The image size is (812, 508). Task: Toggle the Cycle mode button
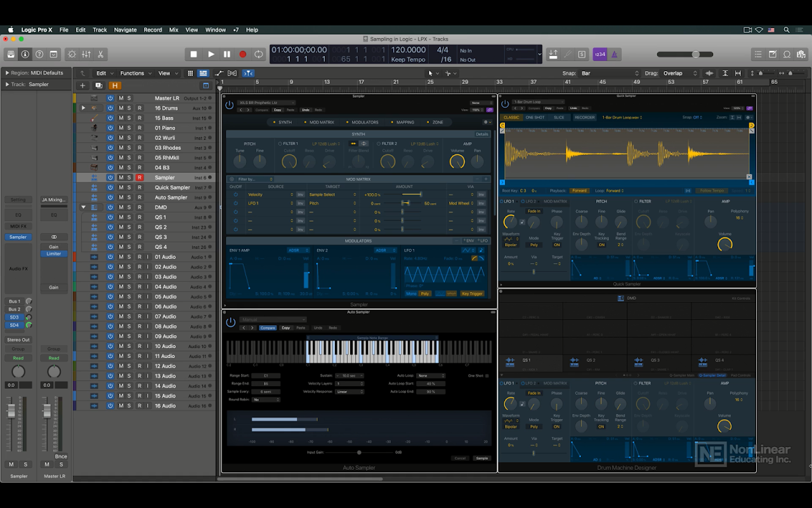pos(258,55)
